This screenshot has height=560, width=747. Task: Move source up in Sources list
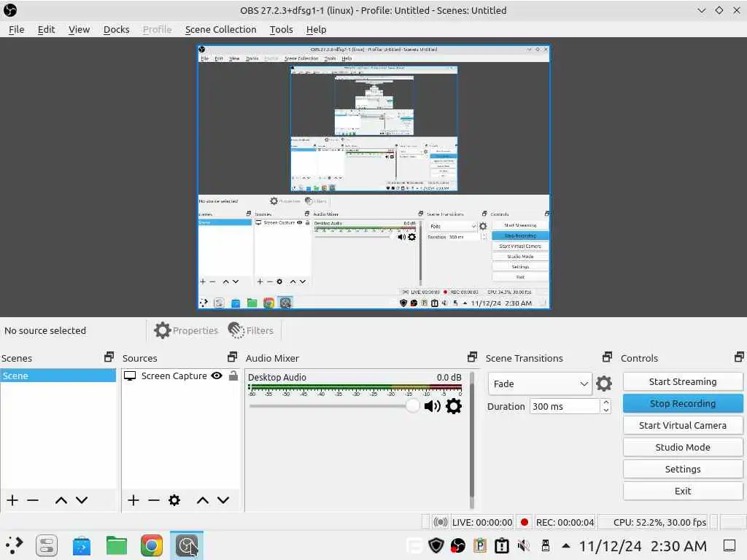(x=203, y=500)
